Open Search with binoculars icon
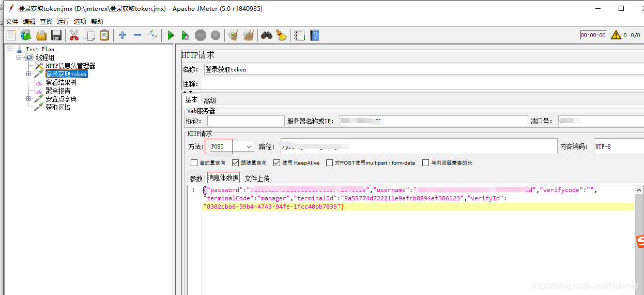 [x=266, y=35]
